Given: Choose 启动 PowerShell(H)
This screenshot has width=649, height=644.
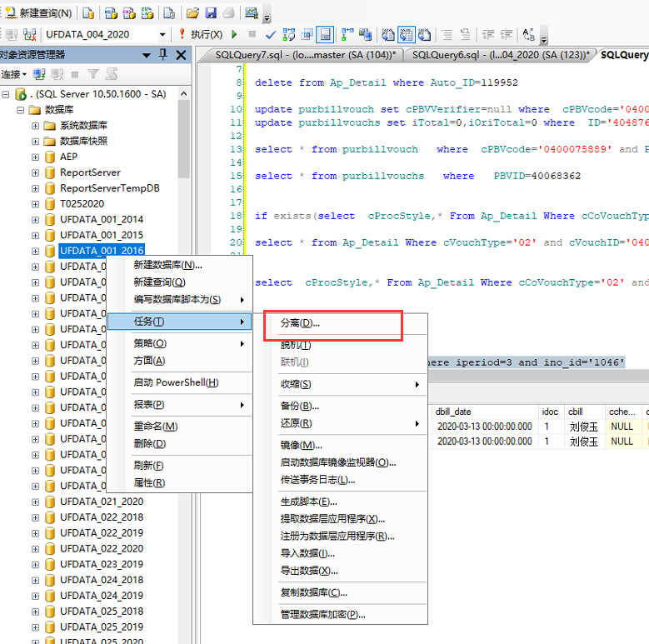Looking at the screenshot, I should coord(179,382).
